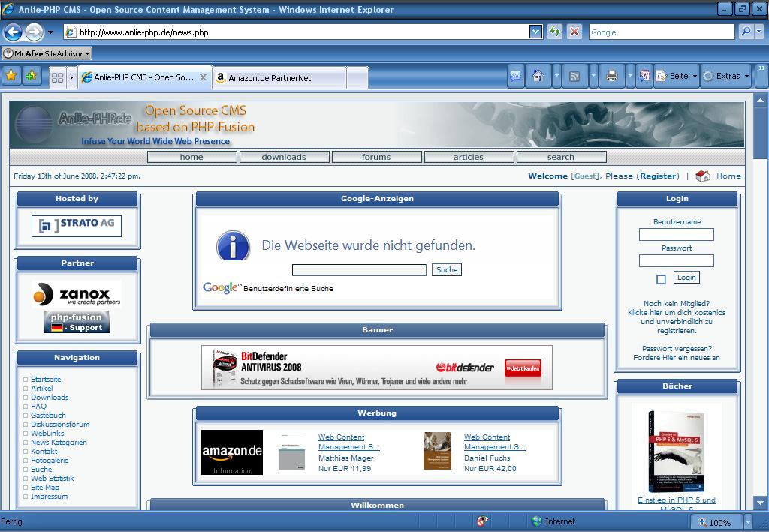Open the Quick Tabs grid icon
This screenshot has width=769, height=532.
click(57, 77)
